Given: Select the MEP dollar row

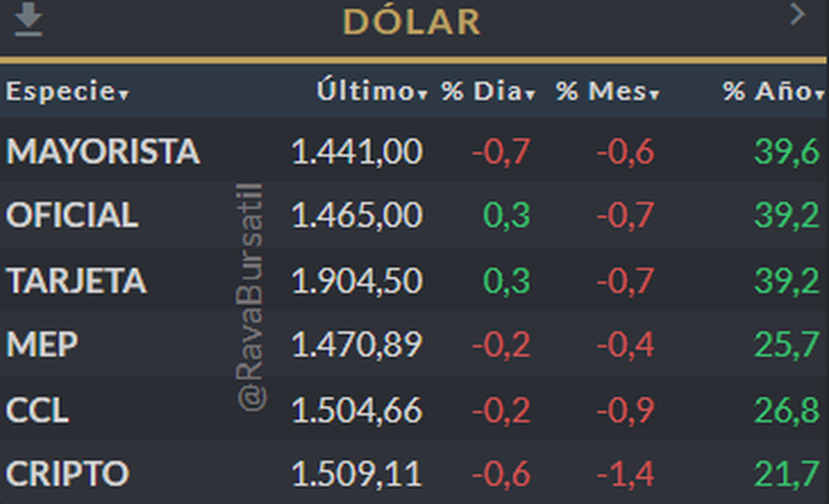Looking at the screenshot, I should pos(42,345).
